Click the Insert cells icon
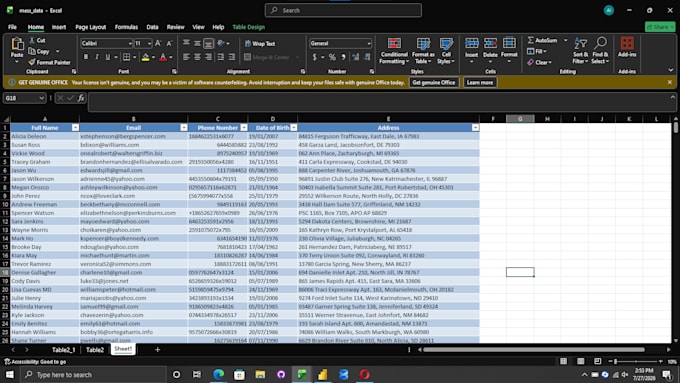Image resolution: width=680 pixels, height=383 pixels. [x=471, y=43]
